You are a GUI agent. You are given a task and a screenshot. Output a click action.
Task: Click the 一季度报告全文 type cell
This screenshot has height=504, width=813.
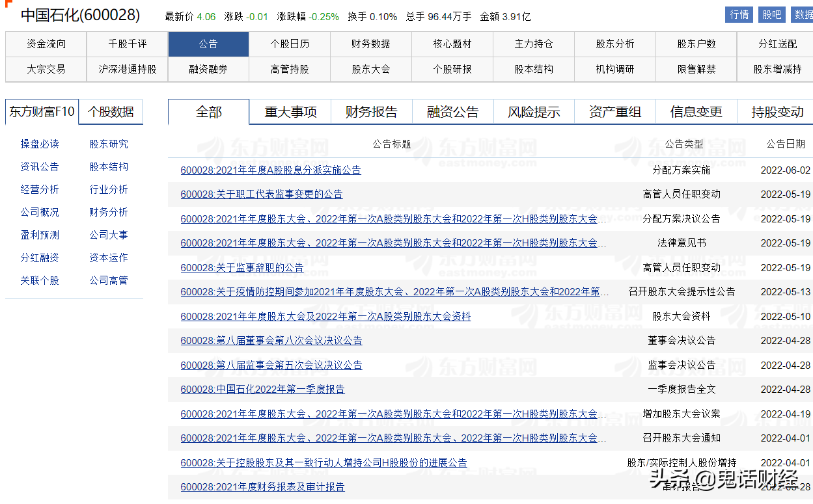point(682,389)
